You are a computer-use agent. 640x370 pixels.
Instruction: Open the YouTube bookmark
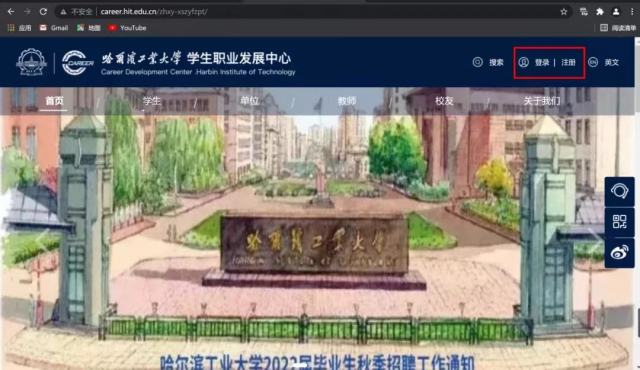(127, 28)
